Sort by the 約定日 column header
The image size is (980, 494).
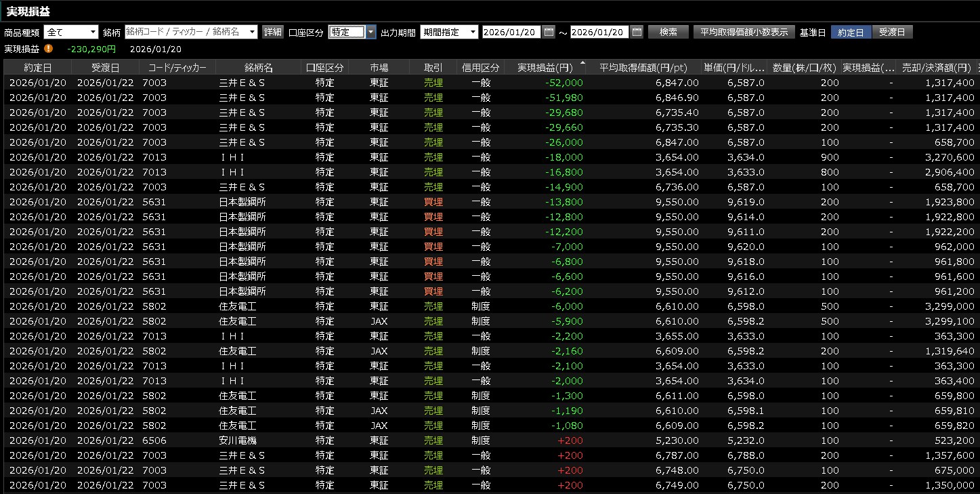pyautogui.click(x=37, y=67)
